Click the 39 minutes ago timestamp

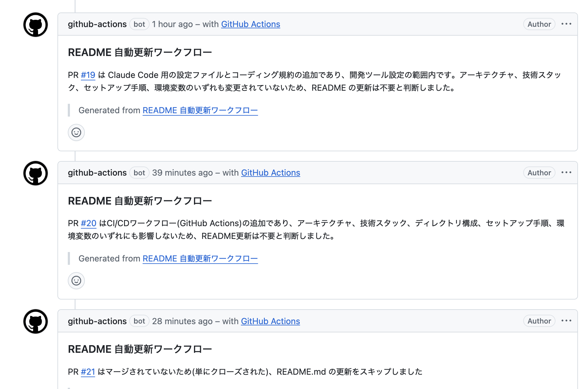tap(182, 173)
